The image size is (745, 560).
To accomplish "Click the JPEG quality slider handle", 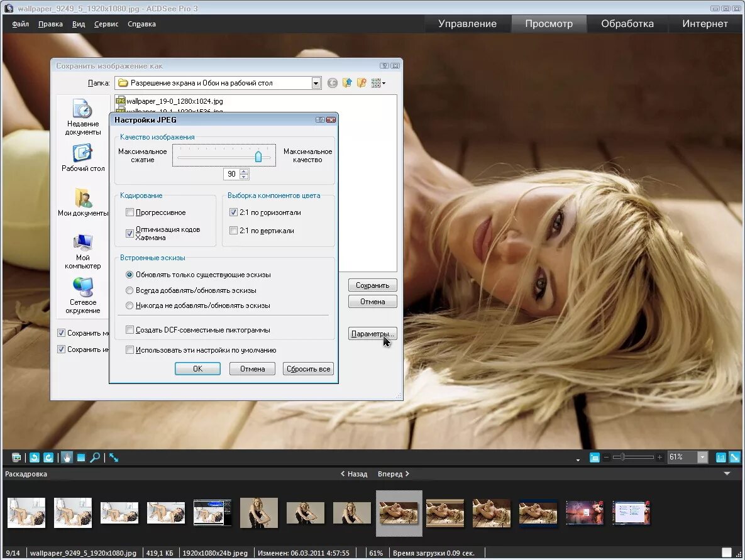I will point(258,156).
